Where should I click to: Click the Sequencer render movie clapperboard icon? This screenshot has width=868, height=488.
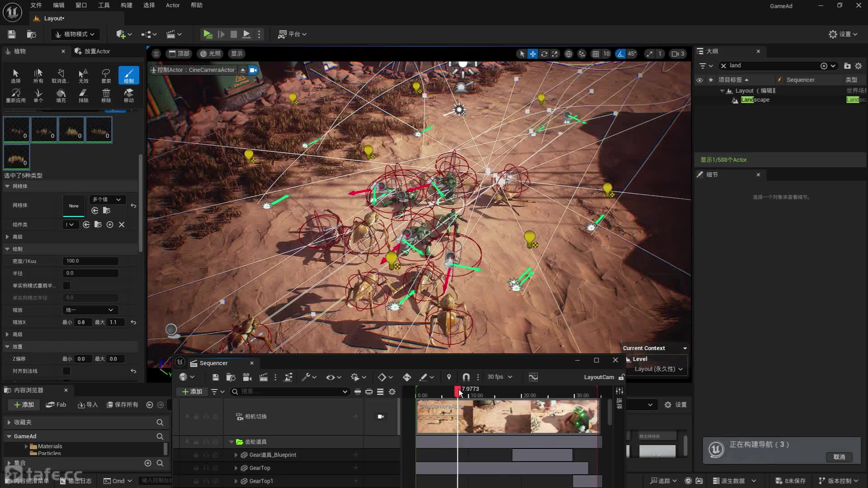(264, 377)
